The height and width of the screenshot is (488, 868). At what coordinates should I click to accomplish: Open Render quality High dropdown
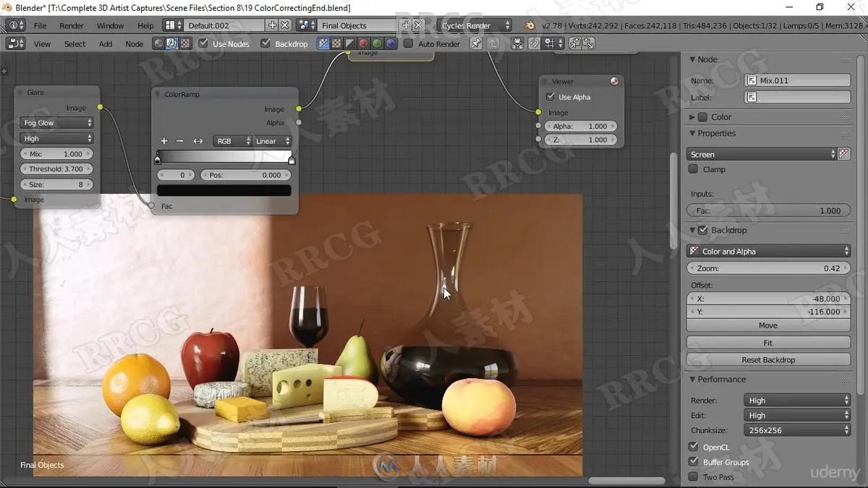797,400
